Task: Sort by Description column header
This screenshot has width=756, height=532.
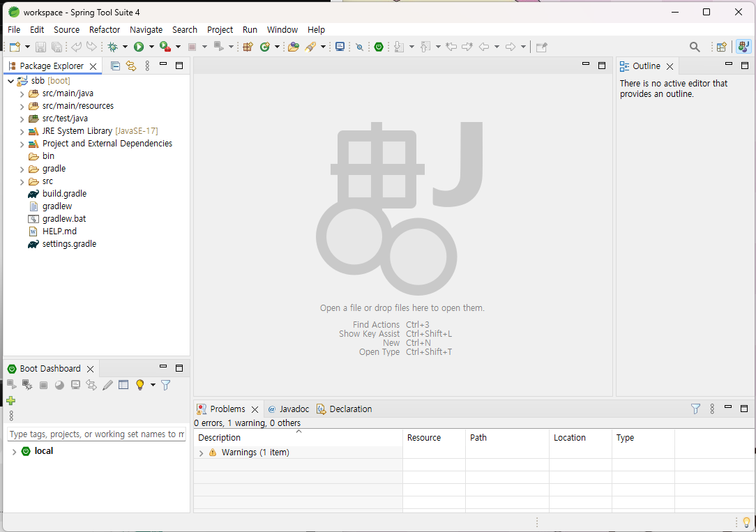Action: (x=298, y=438)
